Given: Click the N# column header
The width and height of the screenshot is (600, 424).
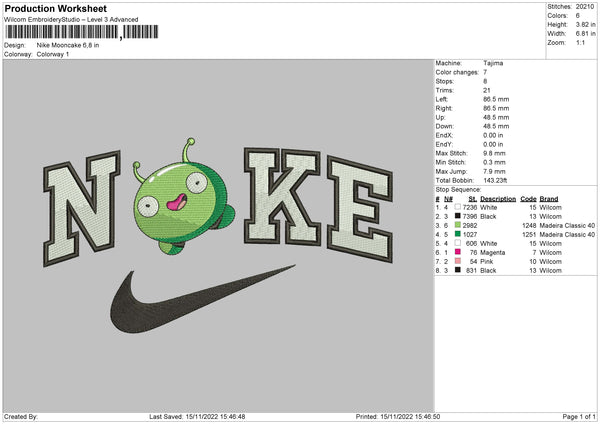Looking at the screenshot, I should pos(448,199).
